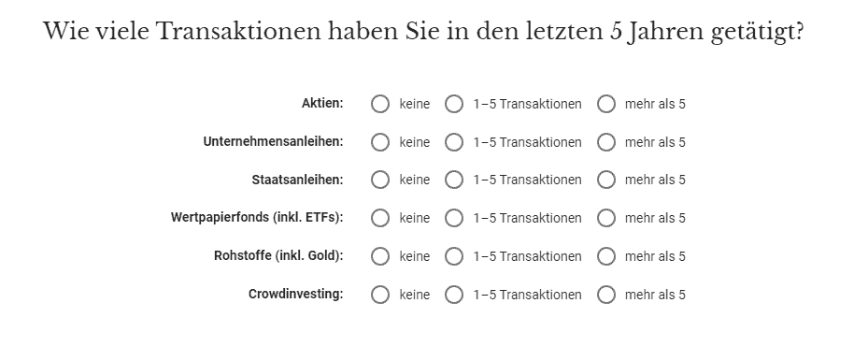Pick 'mehr als 5' for Unternehmensanleihen

[x=606, y=142]
